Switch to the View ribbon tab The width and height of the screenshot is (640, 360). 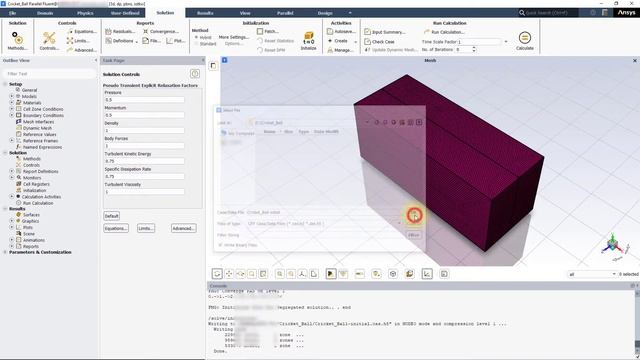[245, 13]
